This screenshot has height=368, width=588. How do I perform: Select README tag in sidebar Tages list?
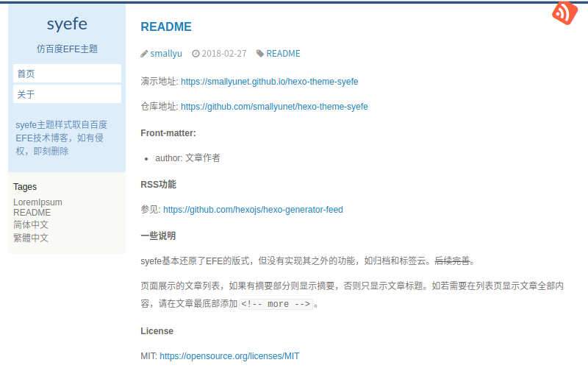[x=32, y=213]
